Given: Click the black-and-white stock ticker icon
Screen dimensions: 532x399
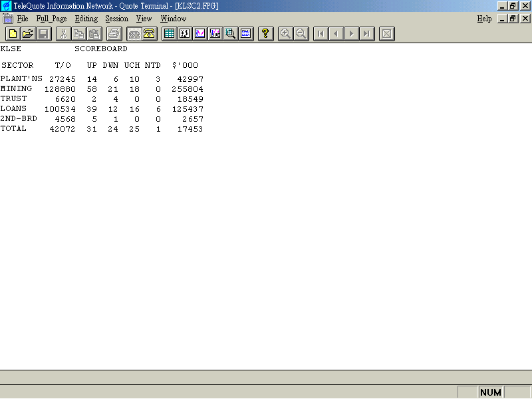Looking at the screenshot, I should coord(185,34).
